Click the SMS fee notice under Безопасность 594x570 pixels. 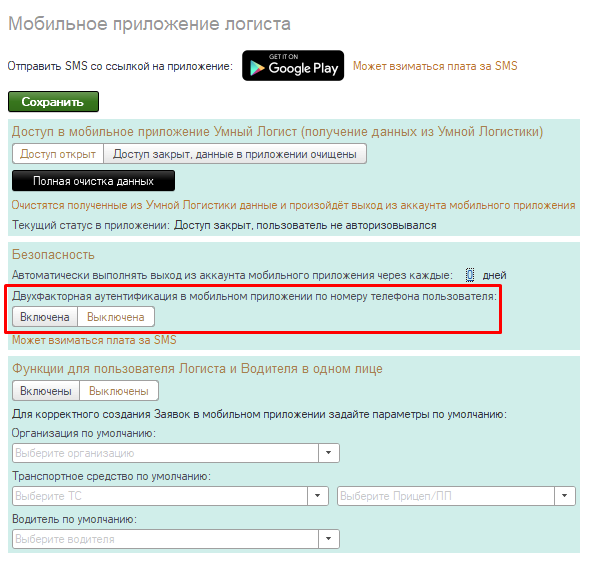pyautogui.click(x=94, y=340)
